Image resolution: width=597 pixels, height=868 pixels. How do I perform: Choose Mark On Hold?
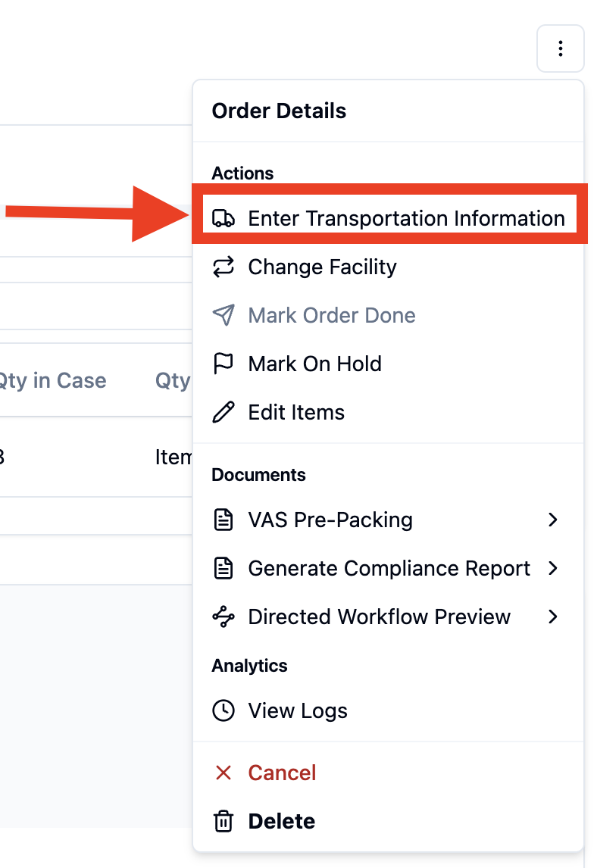314,364
